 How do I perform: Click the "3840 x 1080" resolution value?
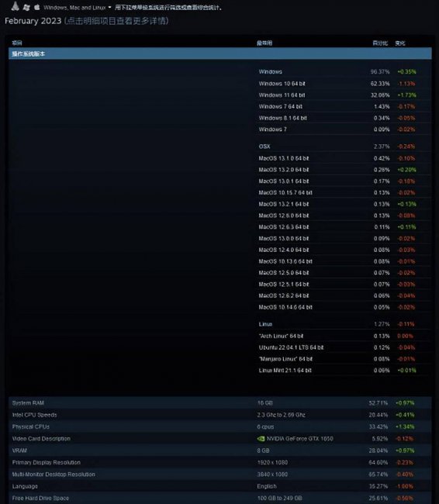coord(272,475)
